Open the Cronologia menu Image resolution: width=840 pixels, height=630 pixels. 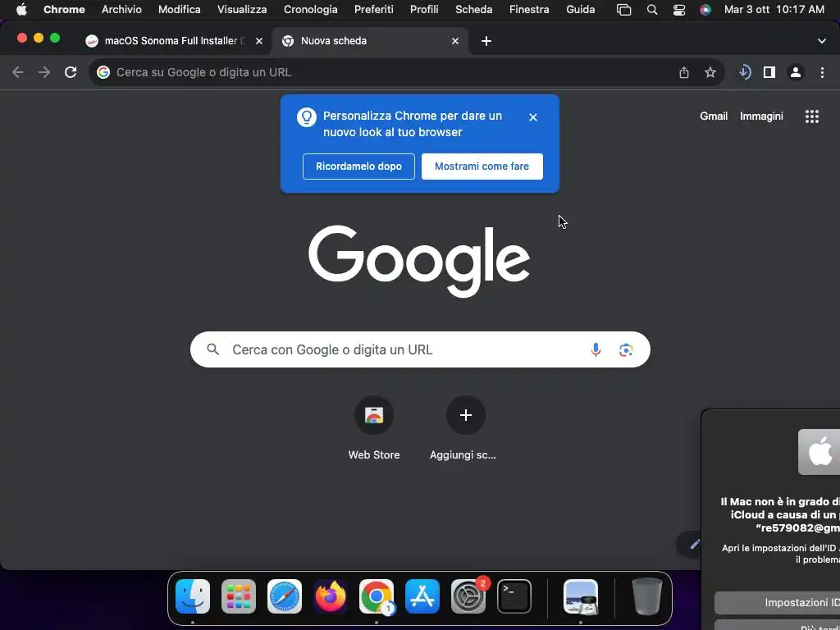click(311, 10)
